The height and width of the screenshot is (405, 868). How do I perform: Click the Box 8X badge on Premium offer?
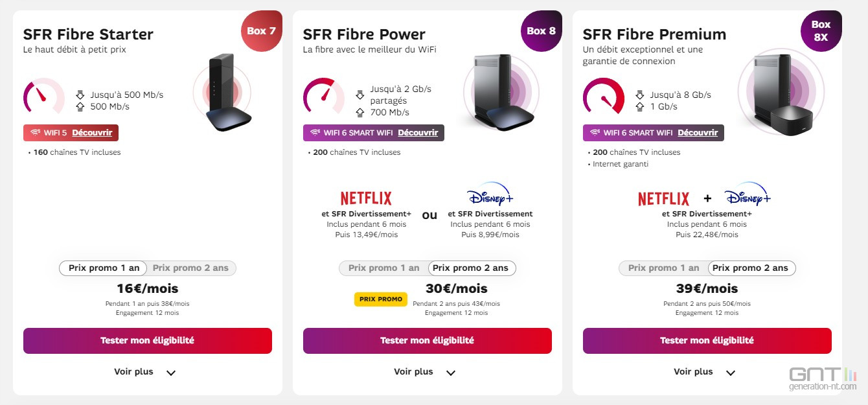coord(821,29)
